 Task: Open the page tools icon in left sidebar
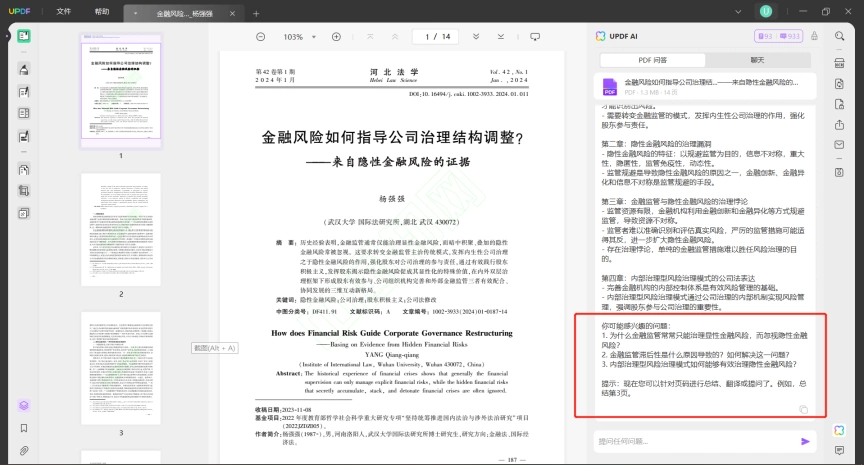click(x=24, y=170)
